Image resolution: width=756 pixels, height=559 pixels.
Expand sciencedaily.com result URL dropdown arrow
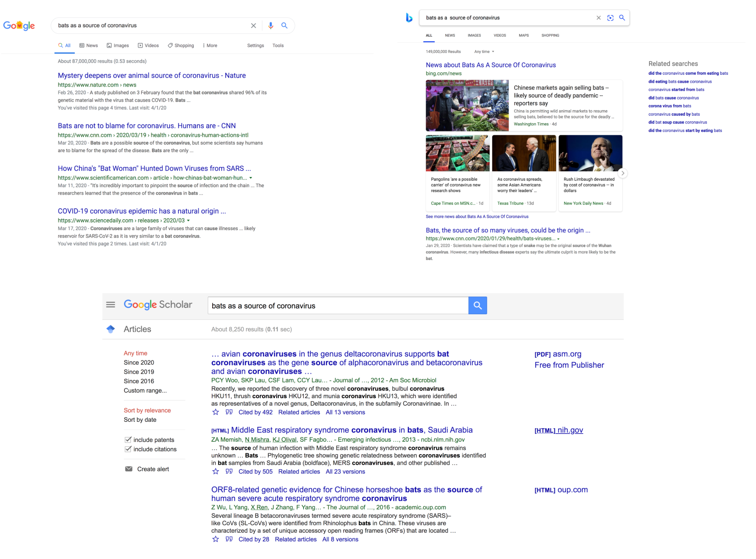coord(189,221)
